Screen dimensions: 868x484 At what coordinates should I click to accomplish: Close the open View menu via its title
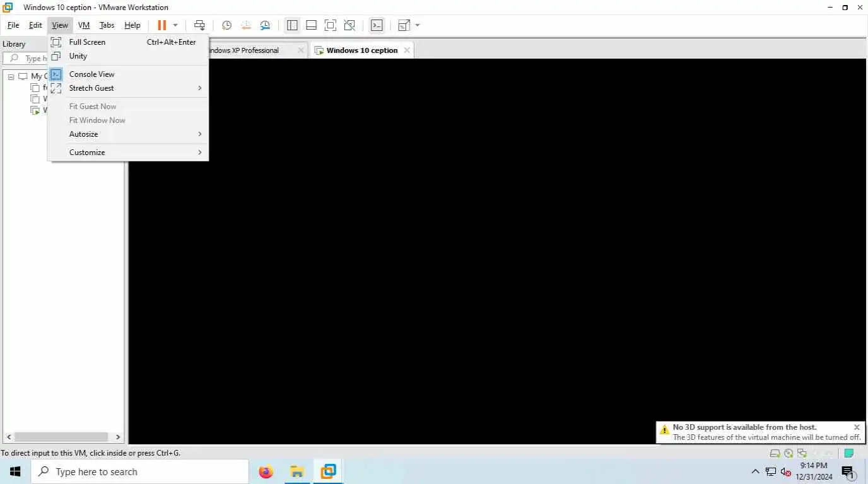click(x=60, y=25)
